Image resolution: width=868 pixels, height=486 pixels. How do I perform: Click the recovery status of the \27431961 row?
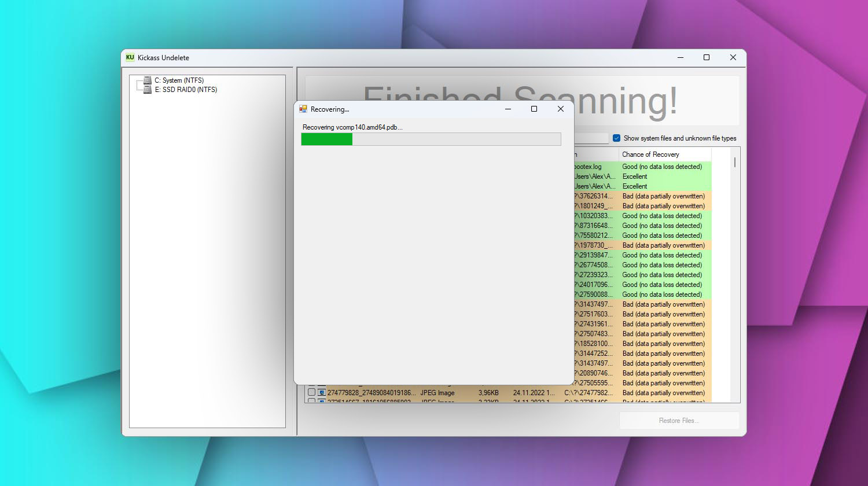click(x=664, y=324)
